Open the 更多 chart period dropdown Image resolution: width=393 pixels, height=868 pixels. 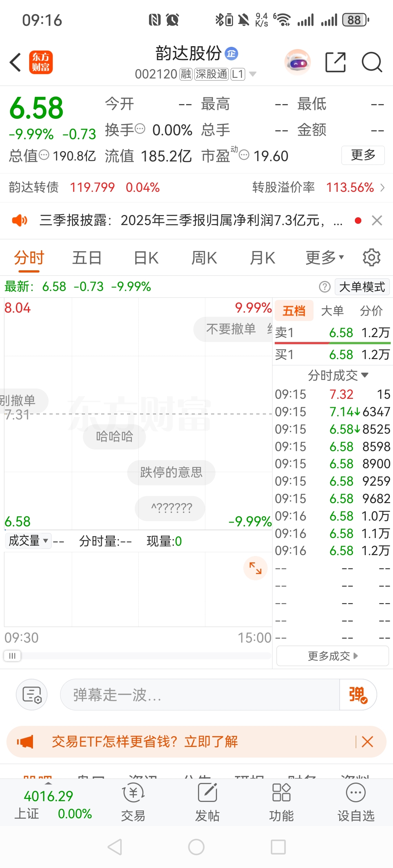coord(324,258)
